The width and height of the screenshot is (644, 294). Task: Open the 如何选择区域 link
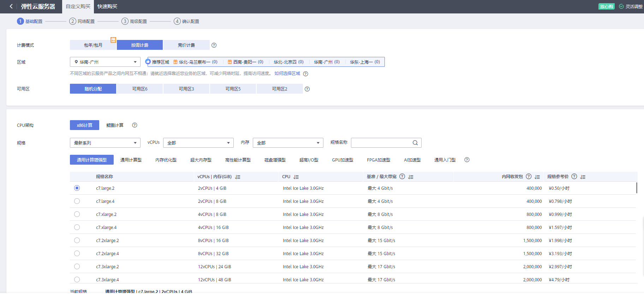(287, 73)
